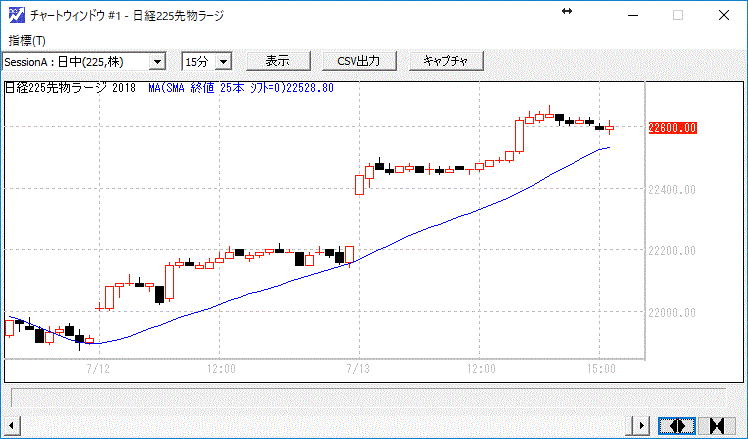This screenshot has width=748, height=439.
Task: Click the horizontal expand icon bottom right
Action: tap(677, 425)
